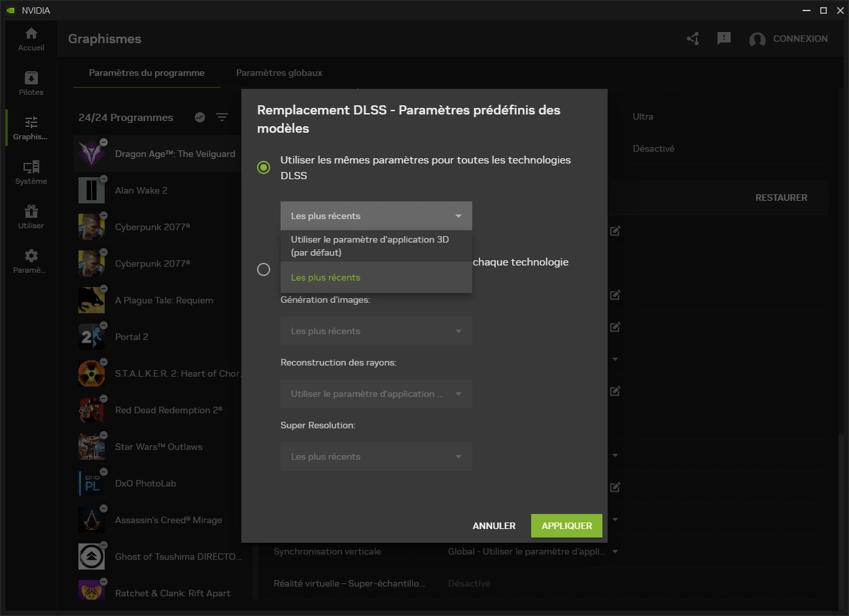Click the share icon in header
The image size is (849, 616).
coord(693,39)
